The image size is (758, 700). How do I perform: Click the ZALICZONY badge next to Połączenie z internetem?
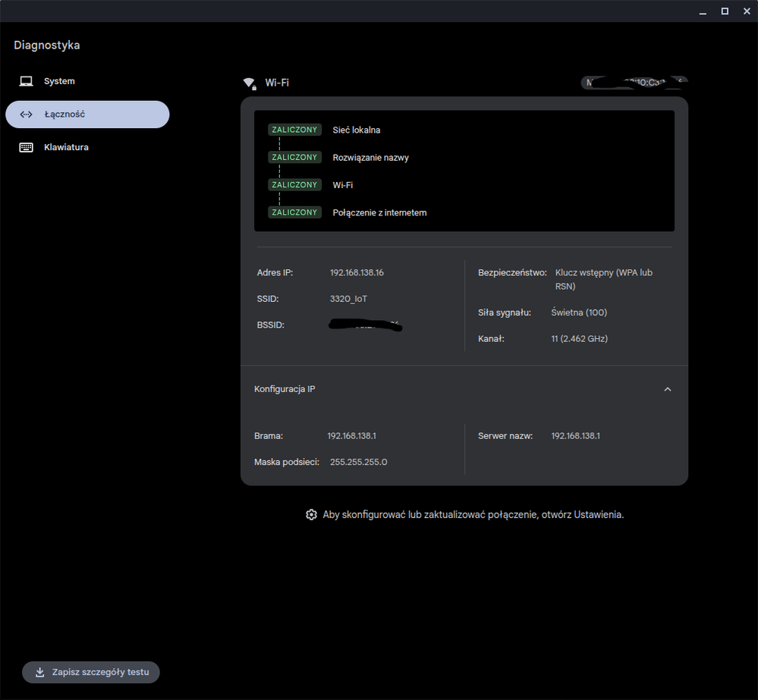click(x=294, y=212)
